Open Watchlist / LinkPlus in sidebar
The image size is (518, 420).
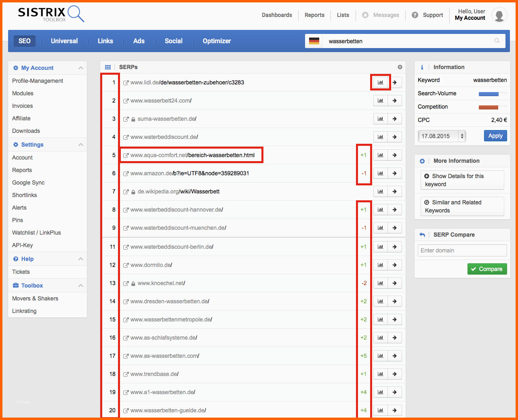tap(36, 233)
